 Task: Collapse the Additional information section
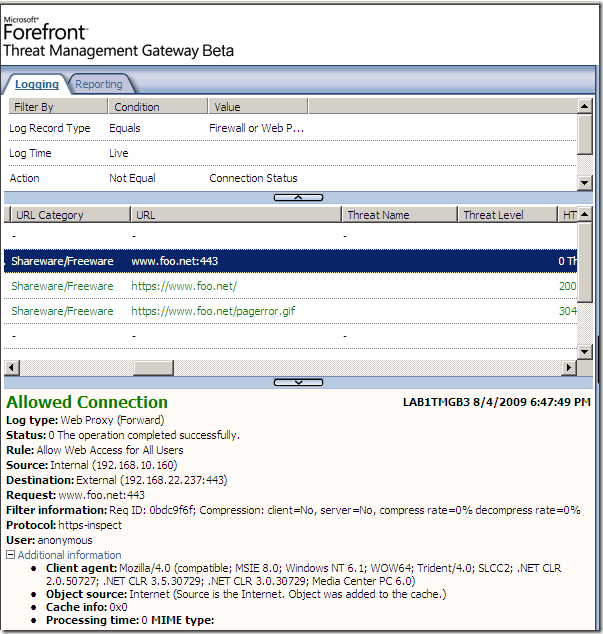(x=11, y=554)
